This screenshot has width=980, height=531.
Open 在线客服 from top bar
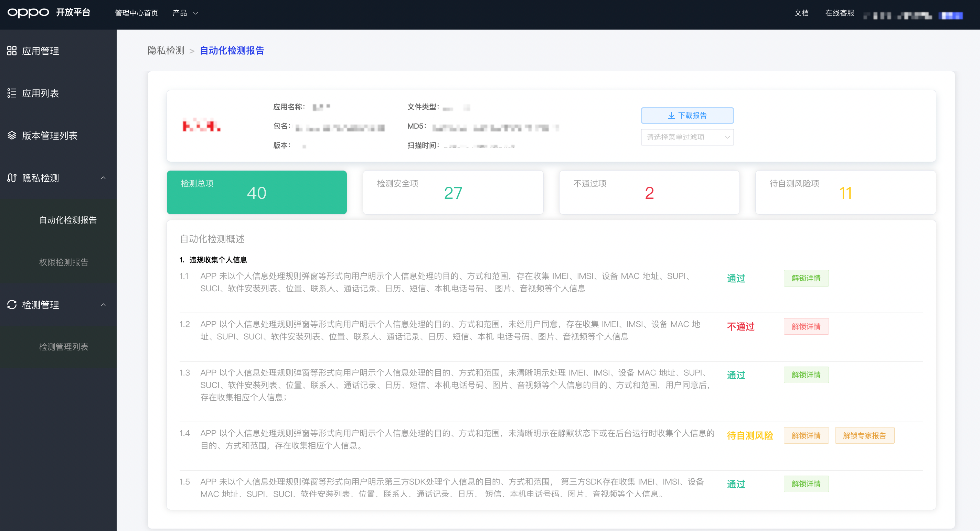[839, 12]
